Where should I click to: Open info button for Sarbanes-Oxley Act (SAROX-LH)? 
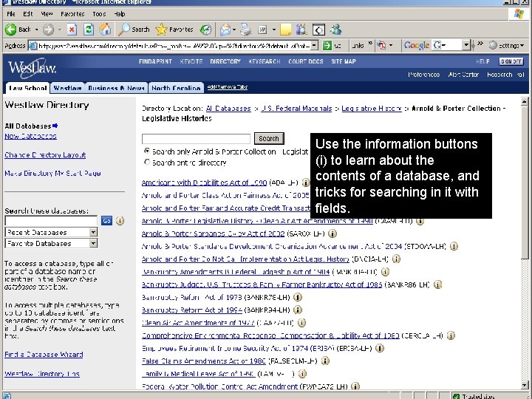click(x=332, y=233)
